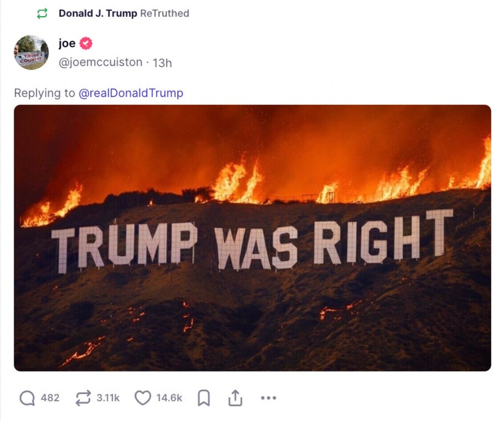The width and height of the screenshot is (504, 421).
Task: Click the ReTruthed label text
Action: (x=165, y=14)
